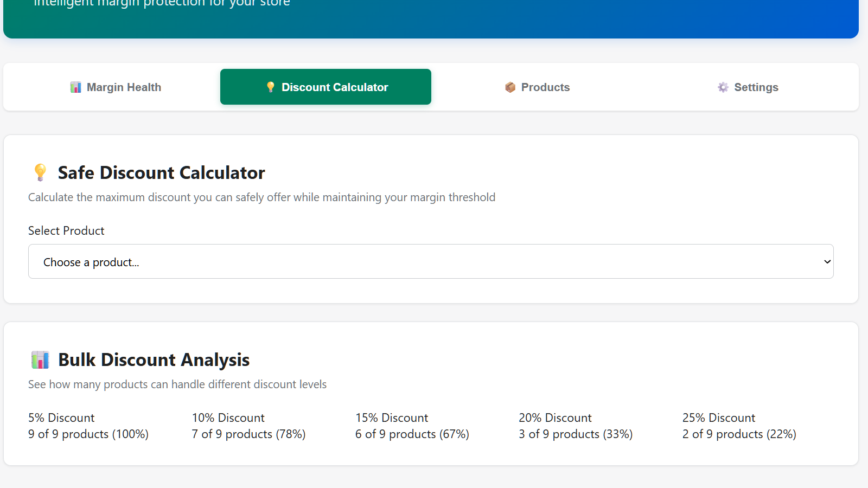868x488 pixels.
Task: Navigate to the Settings tab
Action: [x=747, y=87]
